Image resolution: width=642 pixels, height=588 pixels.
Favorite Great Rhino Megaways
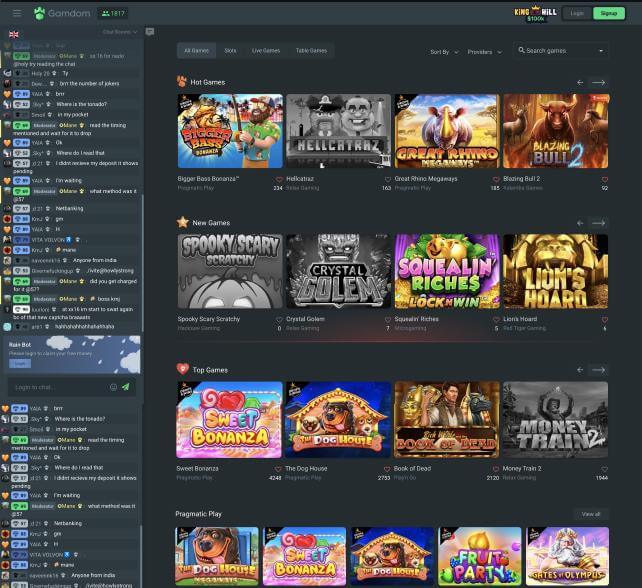click(x=496, y=179)
